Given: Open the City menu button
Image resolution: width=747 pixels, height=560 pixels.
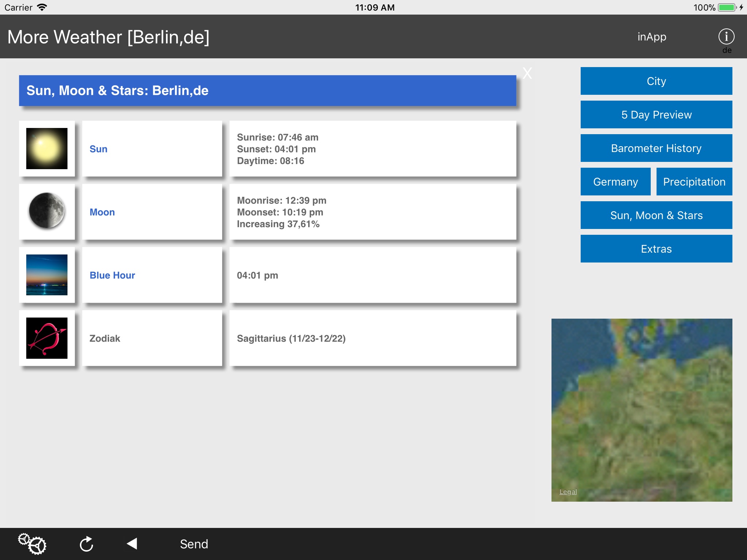Looking at the screenshot, I should pos(656,81).
